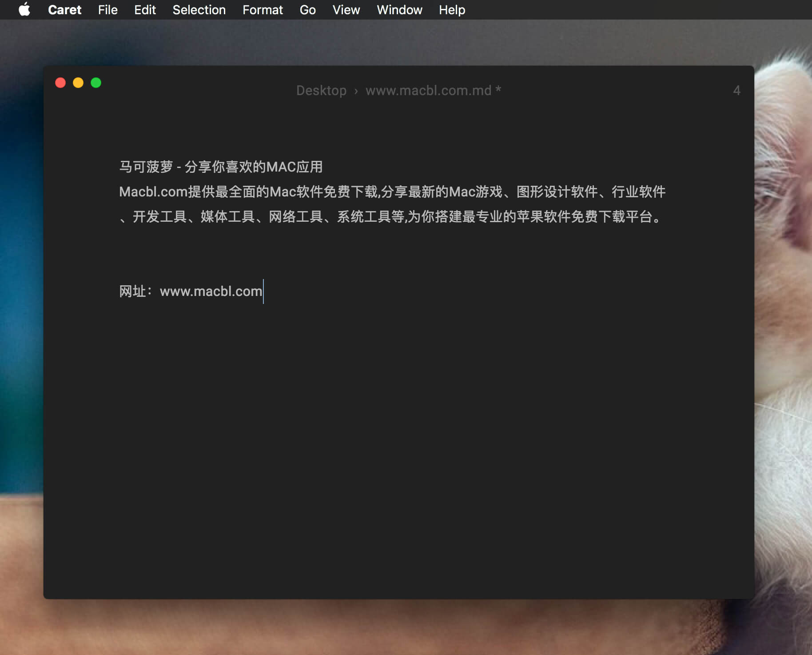
Task: Close the Caret window with red button
Action: 60,83
